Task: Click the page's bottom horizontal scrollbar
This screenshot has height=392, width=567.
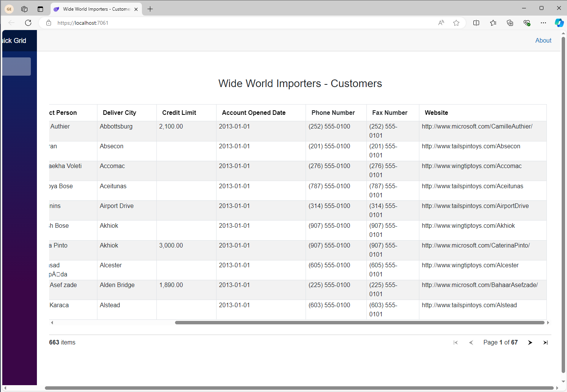Action: pos(299,388)
